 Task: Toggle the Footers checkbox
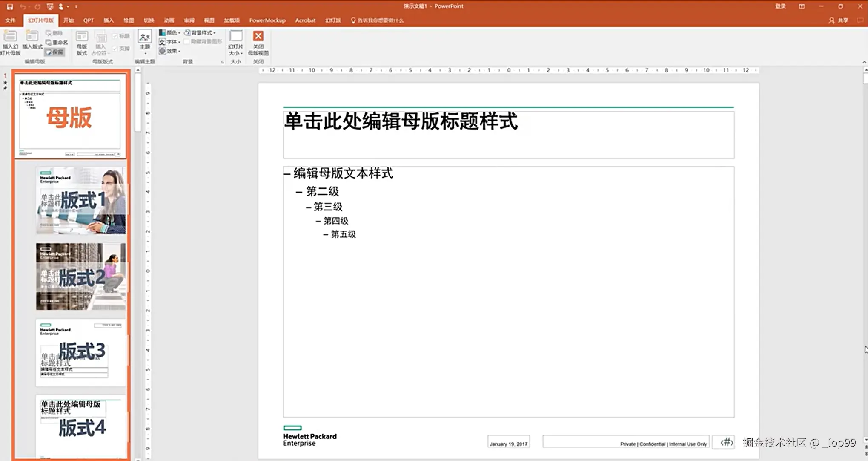pos(115,49)
